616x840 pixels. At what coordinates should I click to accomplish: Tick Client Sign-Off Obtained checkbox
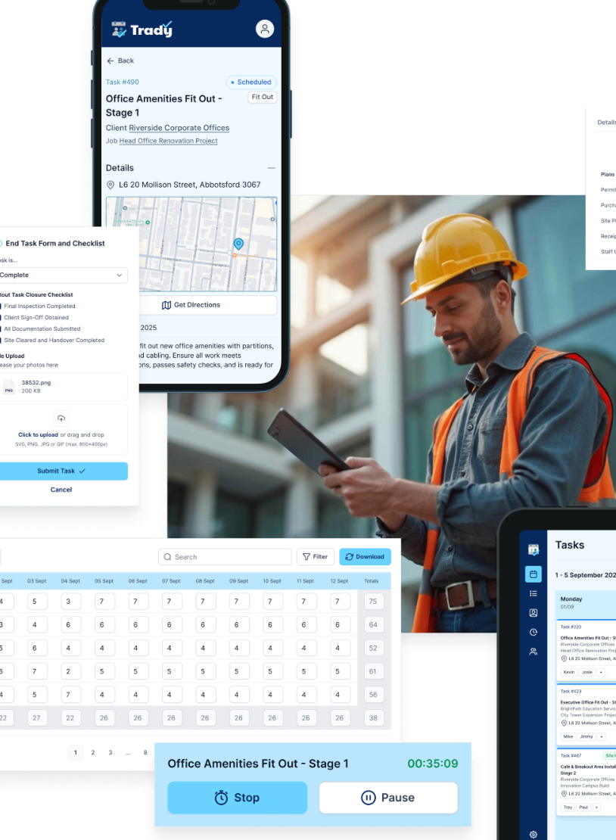coord(1,318)
